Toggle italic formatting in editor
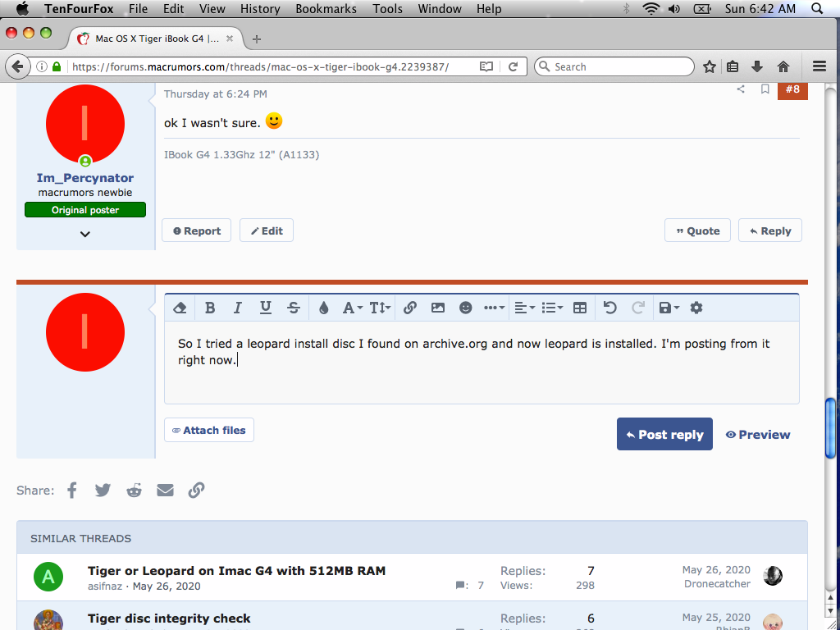Screen dimensions: 840x630 237,308
